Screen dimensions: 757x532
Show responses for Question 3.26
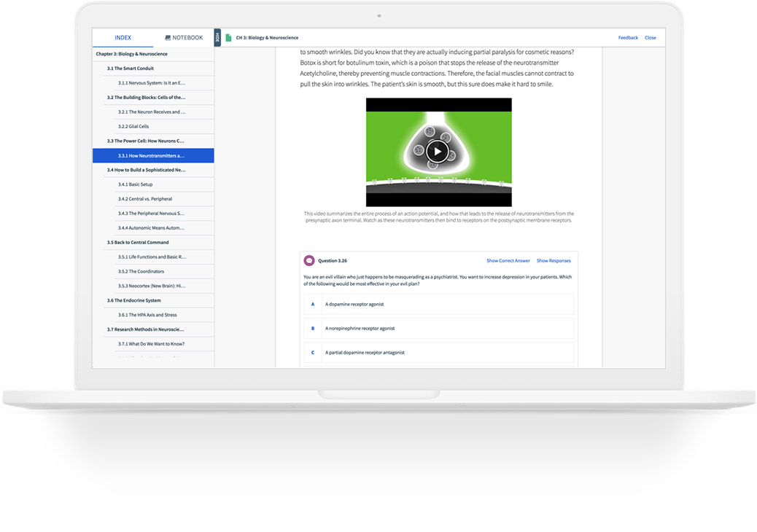[554, 260]
